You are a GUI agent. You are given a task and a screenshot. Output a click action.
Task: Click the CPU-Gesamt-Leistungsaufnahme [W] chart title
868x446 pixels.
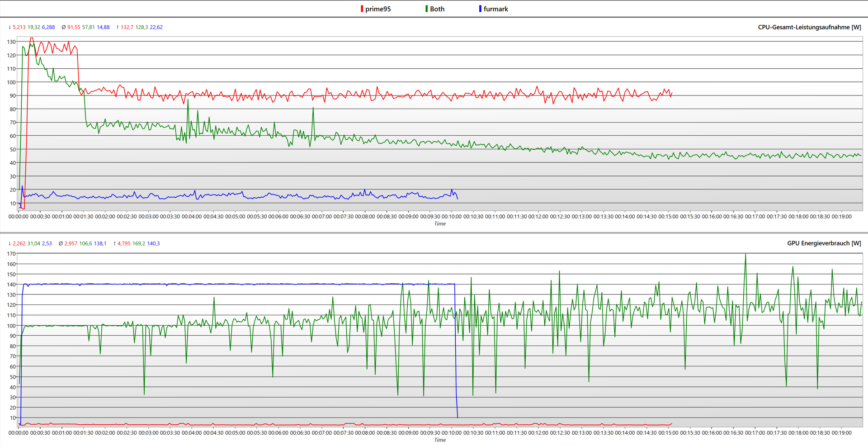pos(809,27)
